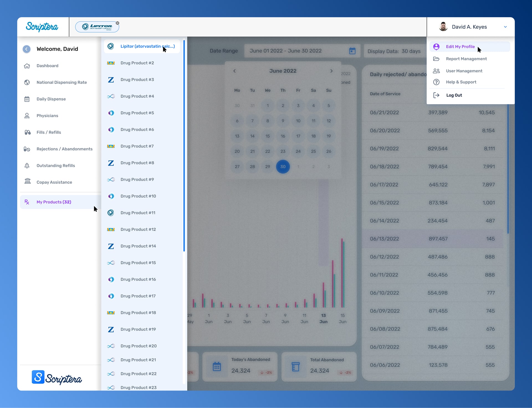Go to previous month in calendar

coord(234,71)
